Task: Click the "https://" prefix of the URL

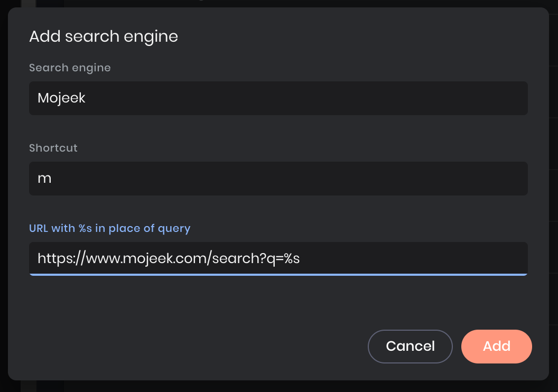Action: tap(58, 258)
